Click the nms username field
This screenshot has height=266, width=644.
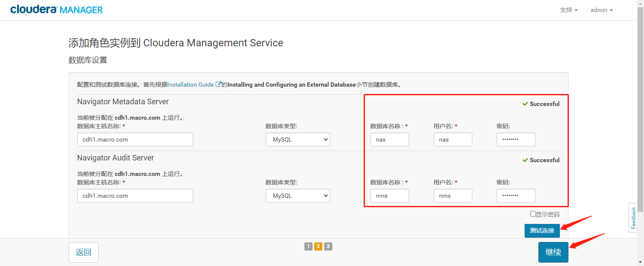(453, 196)
